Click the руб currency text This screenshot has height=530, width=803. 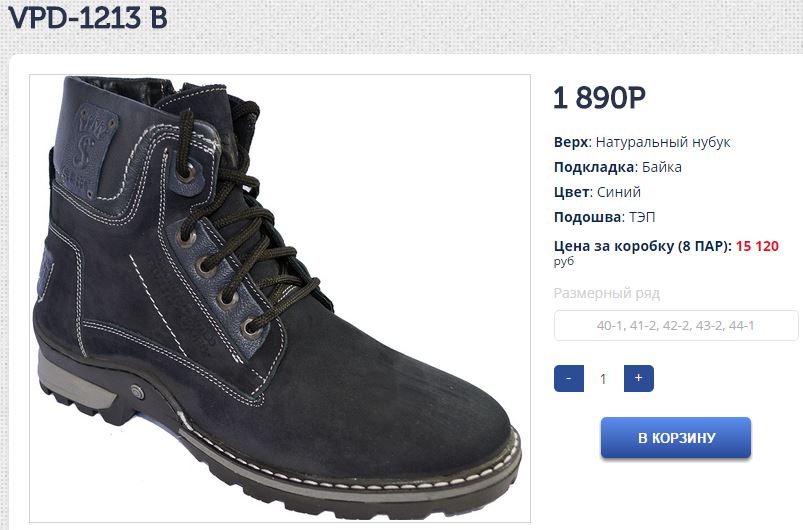564,262
